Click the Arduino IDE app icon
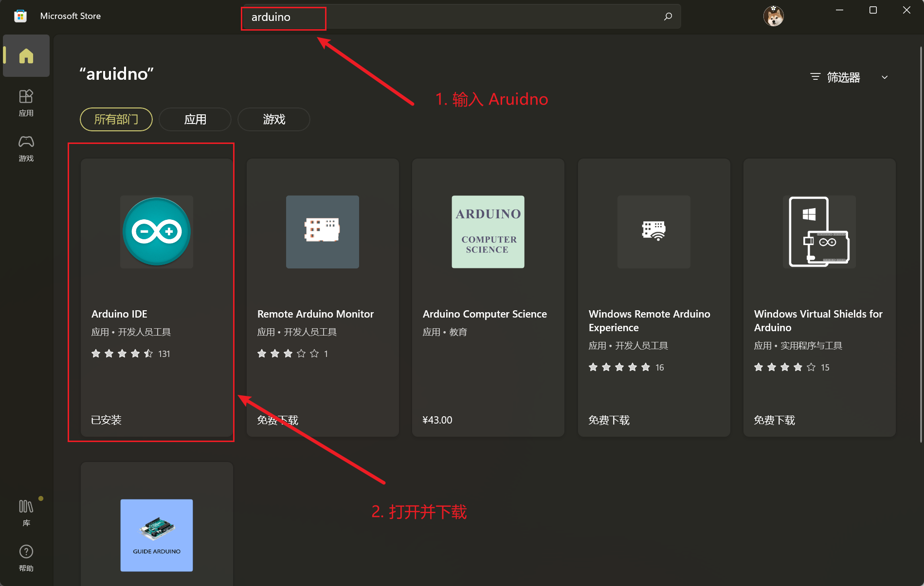 [157, 232]
